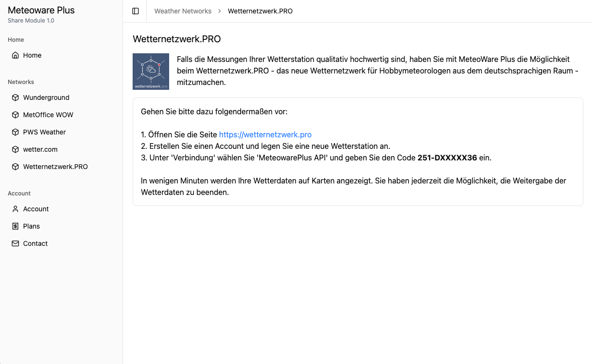Click the PWS Weather cube icon
The height and width of the screenshot is (364, 592).
click(15, 132)
